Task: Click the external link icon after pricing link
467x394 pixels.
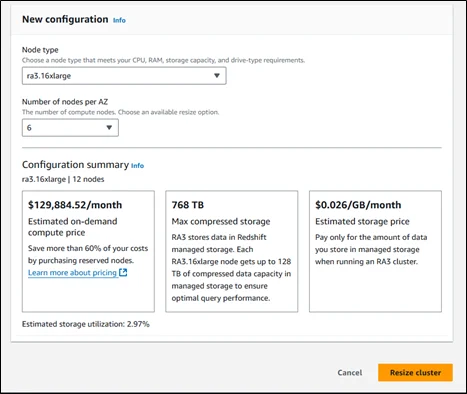Action: coord(123,273)
